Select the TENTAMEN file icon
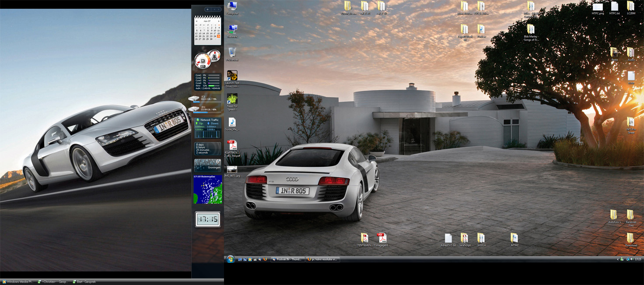Image resolution: width=644 pixels, height=285 pixels. click(365, 240)
